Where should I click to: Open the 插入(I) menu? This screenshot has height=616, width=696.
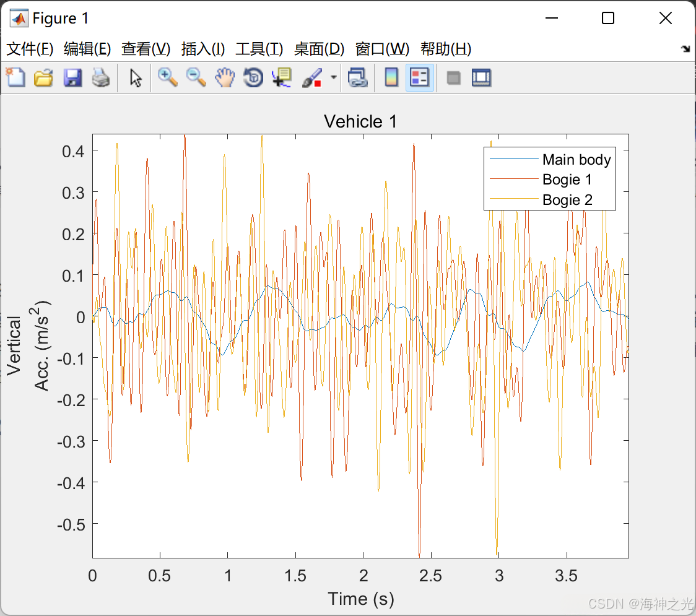click(x=203, y=48)
